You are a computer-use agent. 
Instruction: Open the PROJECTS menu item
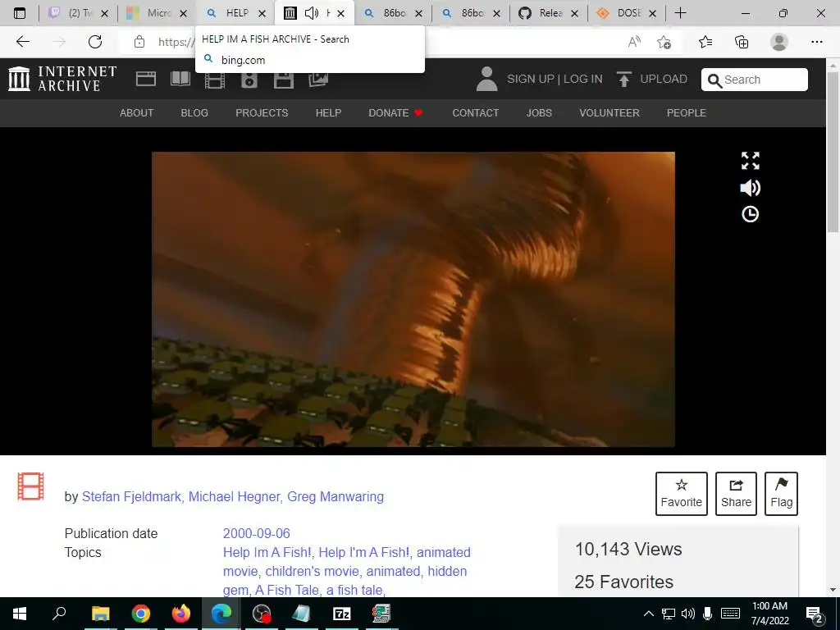coord(262,113)
